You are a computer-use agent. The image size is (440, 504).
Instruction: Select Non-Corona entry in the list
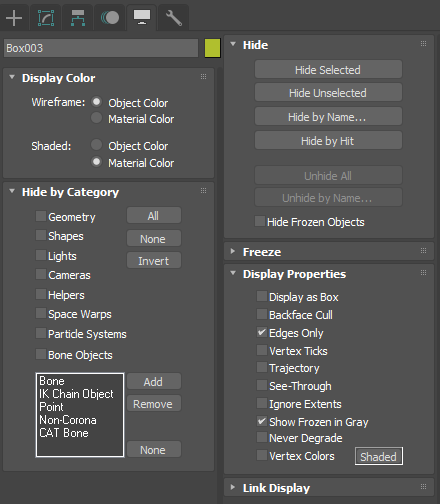(x=68, y=420)
